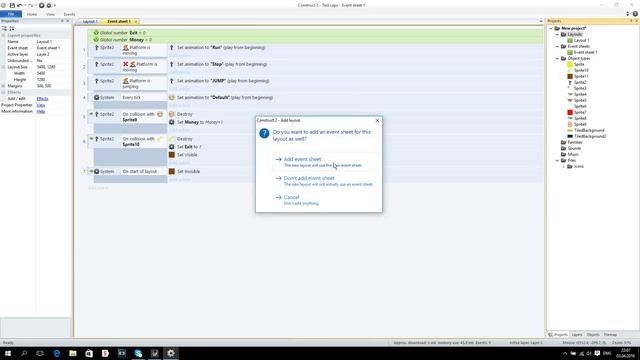Click the System gear icon in event 7
The height and width of the screenshot is (360, 640).
click(97, 171)
